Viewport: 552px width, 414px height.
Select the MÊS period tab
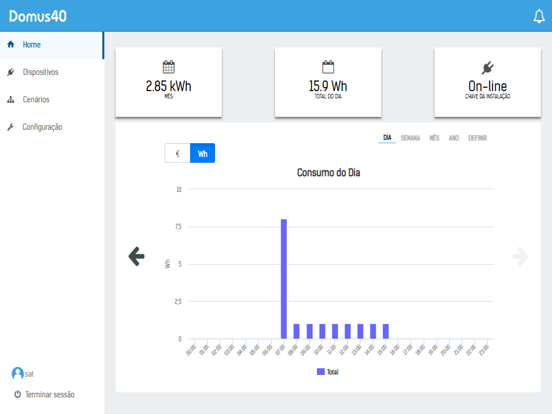[434, 138]
